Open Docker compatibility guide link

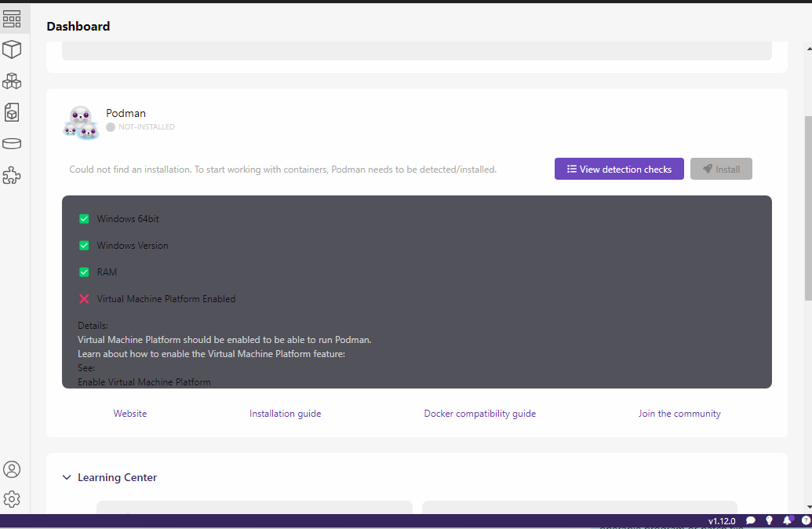click(x=480, y=414)
